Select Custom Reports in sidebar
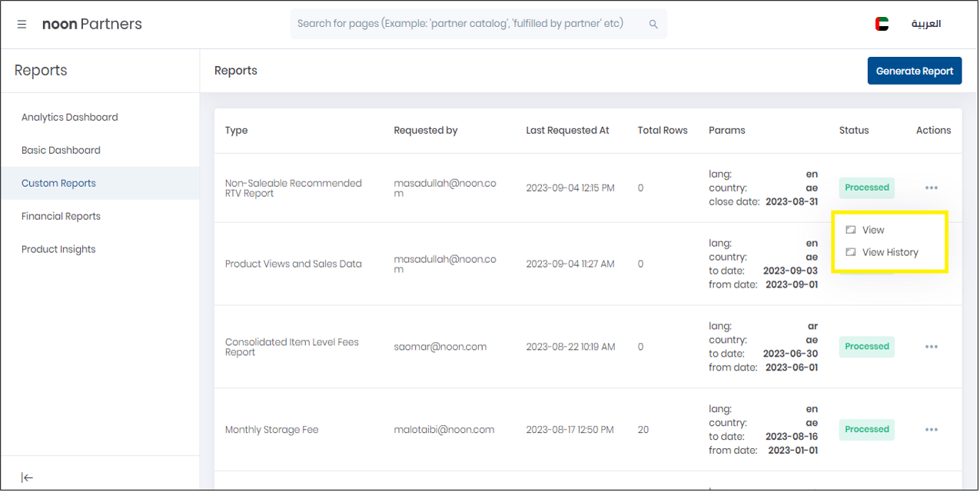Viewport: 980px width, 492px height. (x=58, y=184)
